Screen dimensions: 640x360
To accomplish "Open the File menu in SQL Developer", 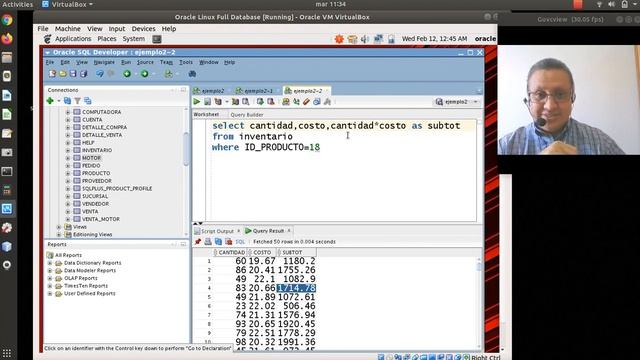I will coord(50,62).
